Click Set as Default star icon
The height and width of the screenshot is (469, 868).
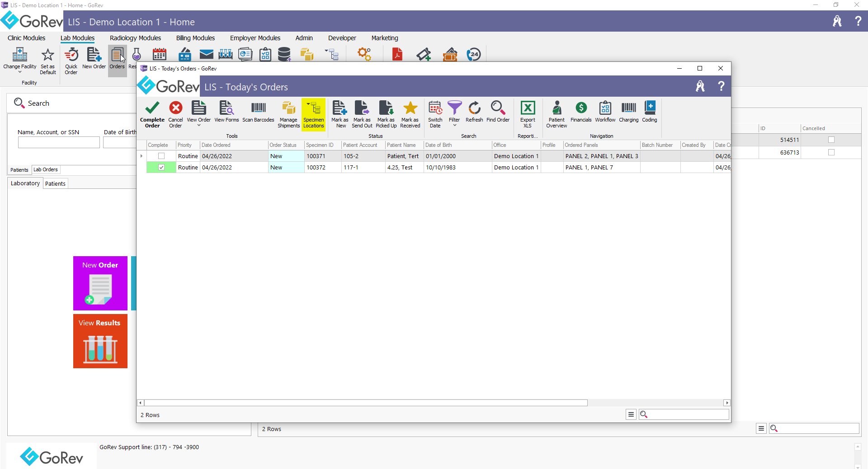click(x=47, y=55)
